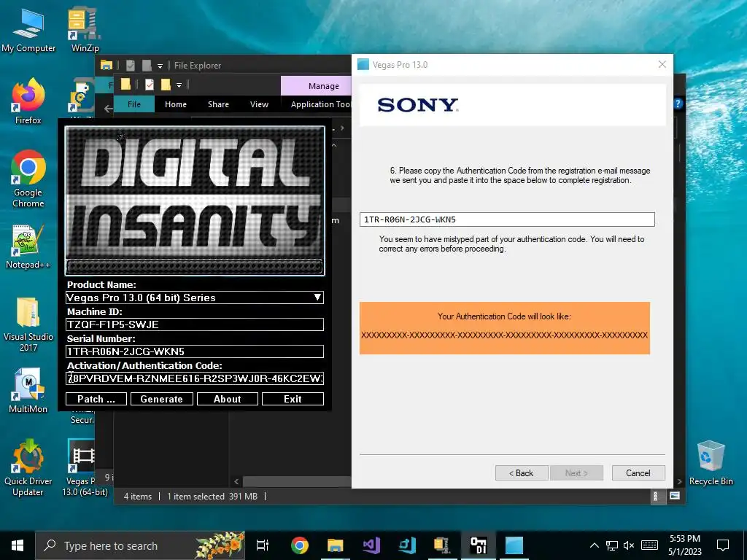Viewport: 747px width, 560px height.
Task: Open Notepad++ desktop shortcut
Action: click(28, 246)
